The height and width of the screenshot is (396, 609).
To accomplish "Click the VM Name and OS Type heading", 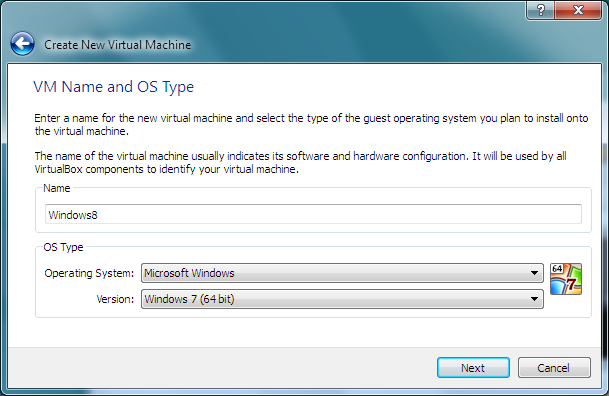I will (x=113, y=87).
